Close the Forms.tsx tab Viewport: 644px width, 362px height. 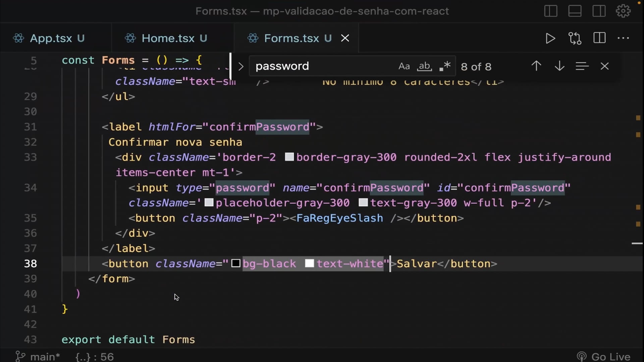pos(345,39)
